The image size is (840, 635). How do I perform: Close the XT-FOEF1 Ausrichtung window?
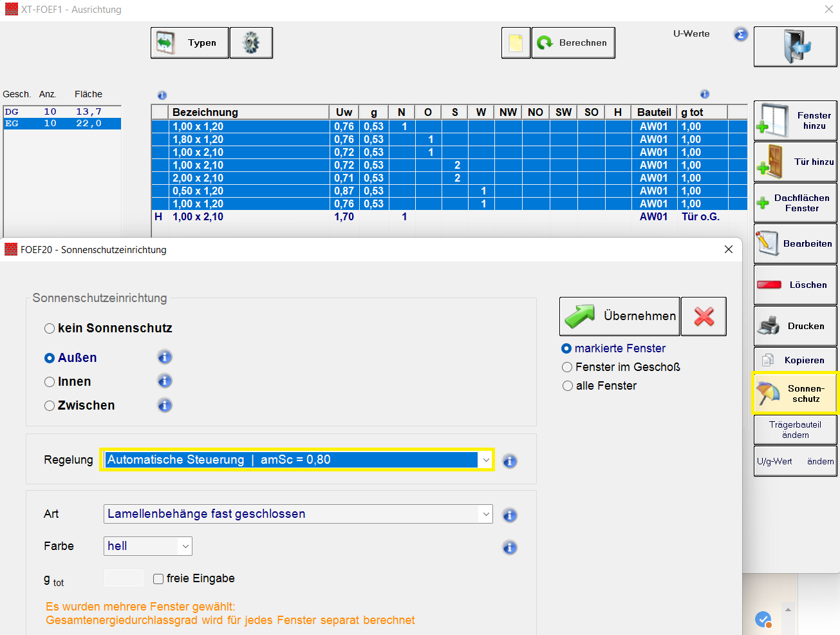(829, 9)
